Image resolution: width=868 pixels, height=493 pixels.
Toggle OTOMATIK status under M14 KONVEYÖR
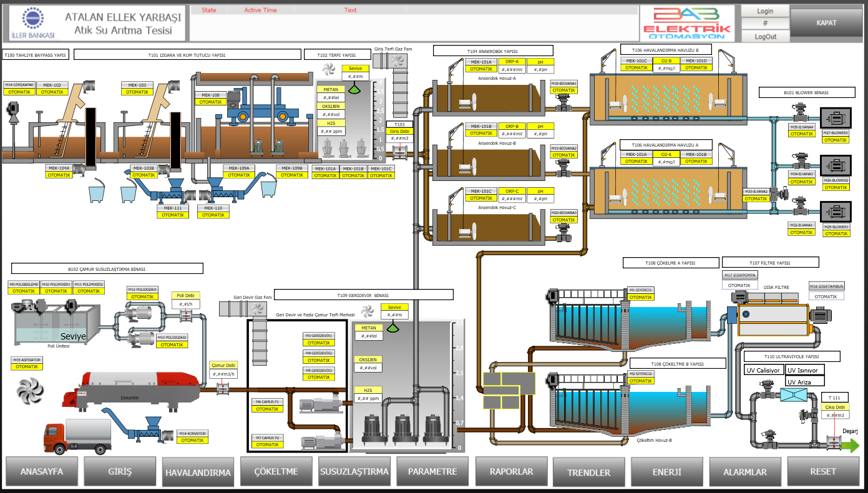[x=192, y=441]
